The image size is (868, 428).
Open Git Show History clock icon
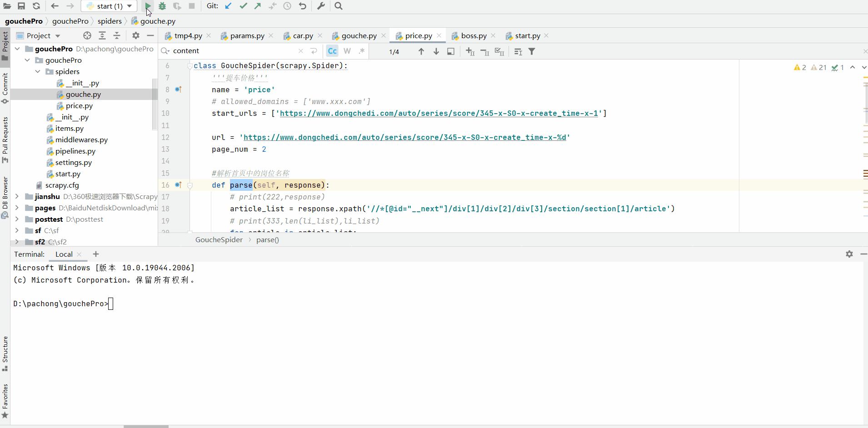pyautogui.click(x=287, y=6)
